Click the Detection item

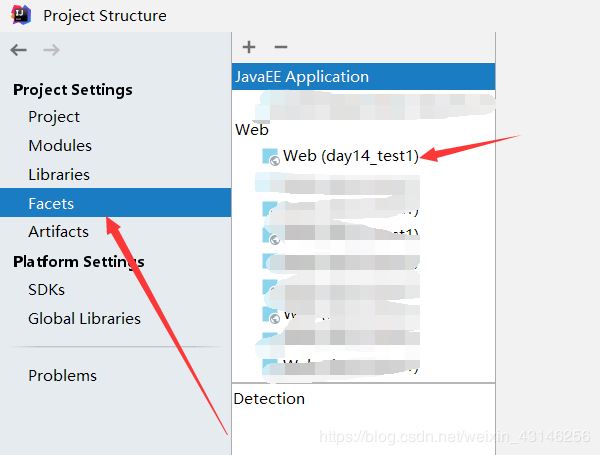(269, 398)
